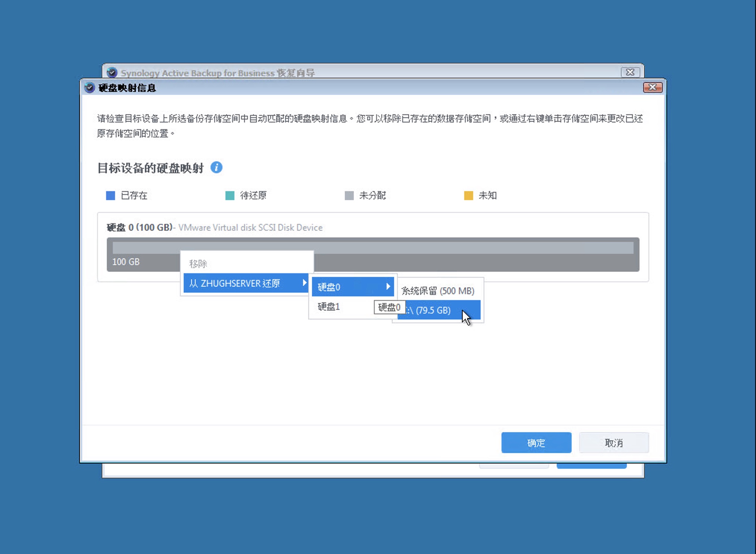
Task: Click the VMware Virtual disk SCSI Disk Device text
Action: tap(250, 227)
